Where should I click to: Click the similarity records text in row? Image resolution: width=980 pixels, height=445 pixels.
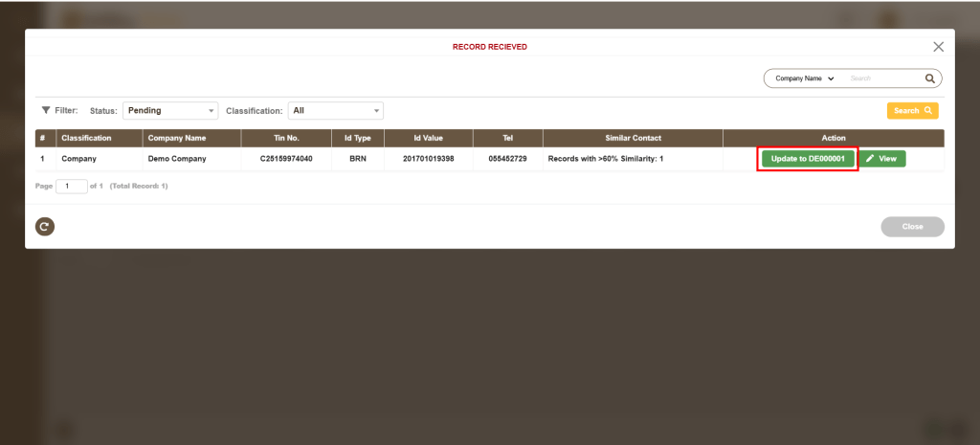click(605, 159)
